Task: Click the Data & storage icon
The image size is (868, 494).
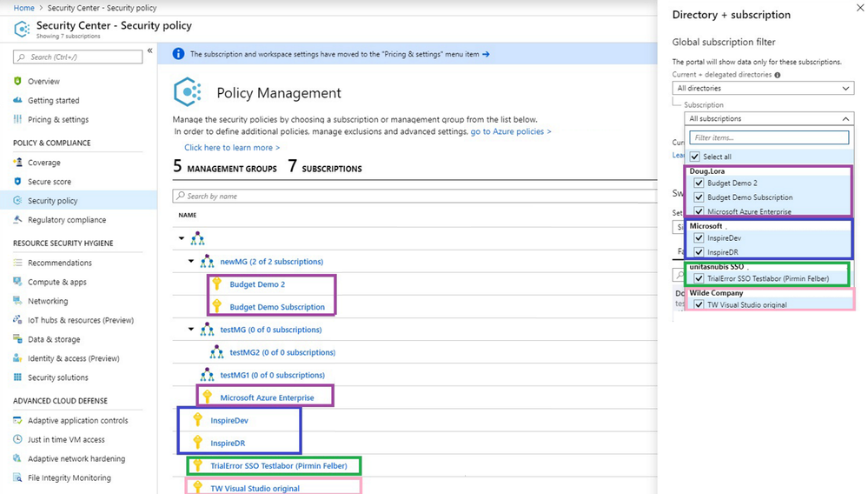Action: click(17, 339)
